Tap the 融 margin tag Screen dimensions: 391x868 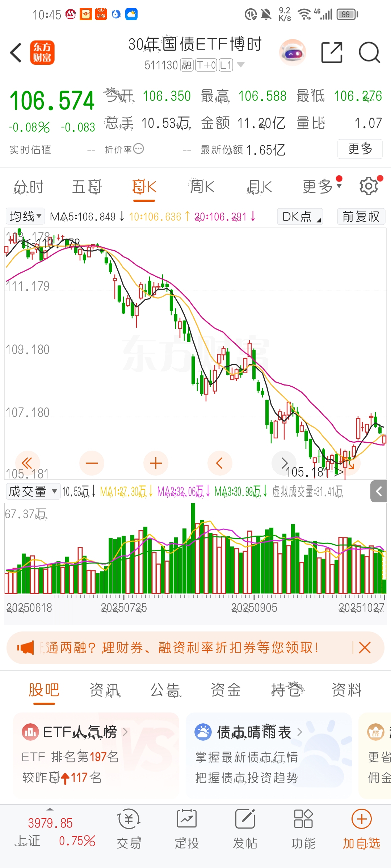(x=186, y=65)
